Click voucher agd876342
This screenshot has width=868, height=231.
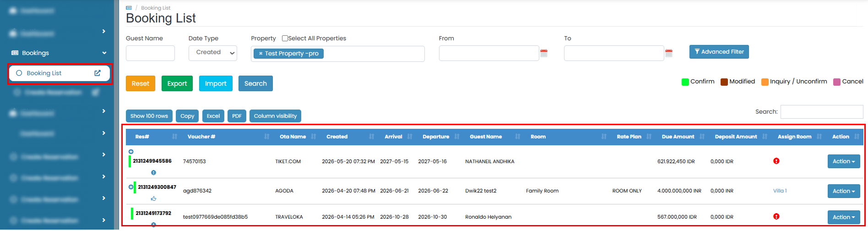pyautogui.click(x=197, y=191)
